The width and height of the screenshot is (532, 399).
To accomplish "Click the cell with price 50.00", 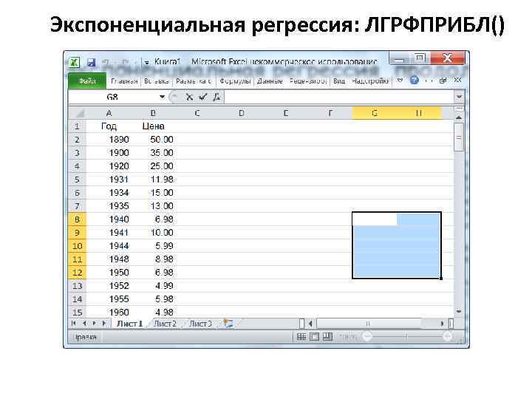I will [153, 140].
